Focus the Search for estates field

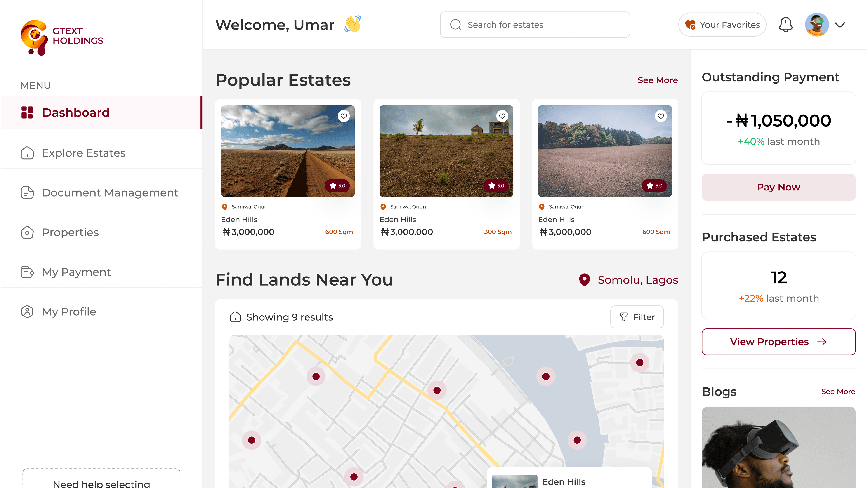535,25
